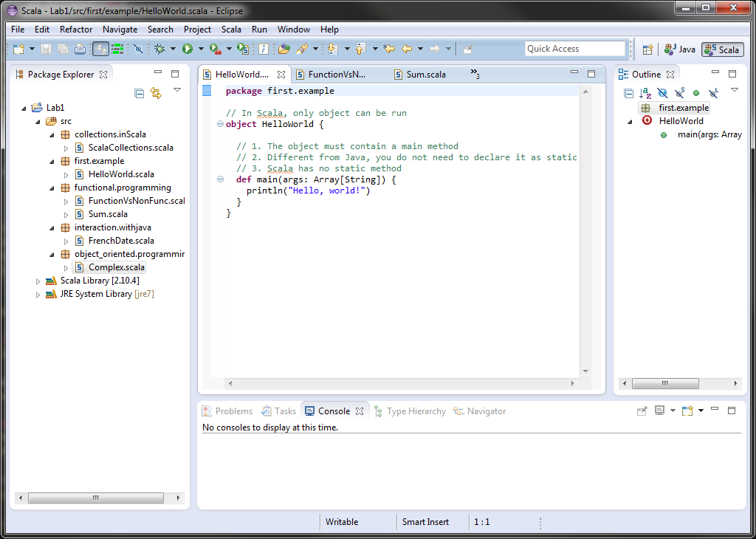Viewport: 756px width, 539px height.
Task: Toggle Hide Fields in Outline
Action: coord(662,93)
